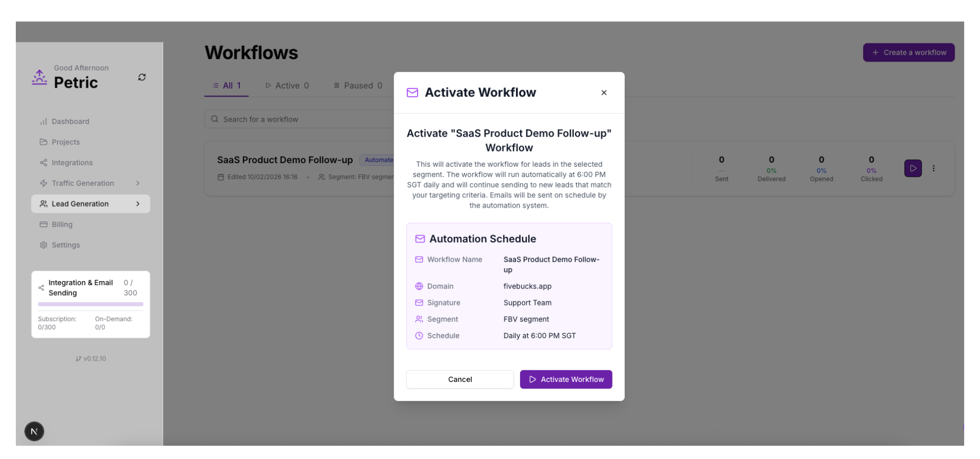
Task: Click the search magnifier icon
Action: tap(215, 119)
